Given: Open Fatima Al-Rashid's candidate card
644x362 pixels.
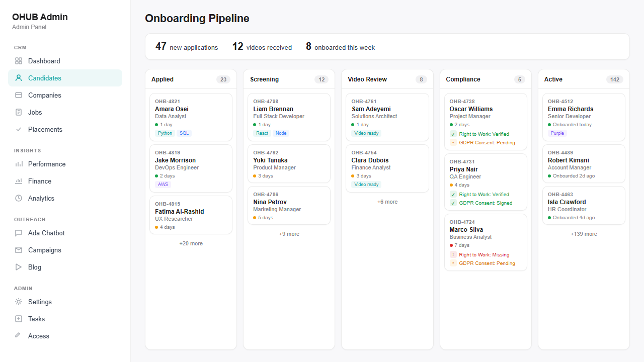Looking at the screenshot, I should (x=191, y=215).
